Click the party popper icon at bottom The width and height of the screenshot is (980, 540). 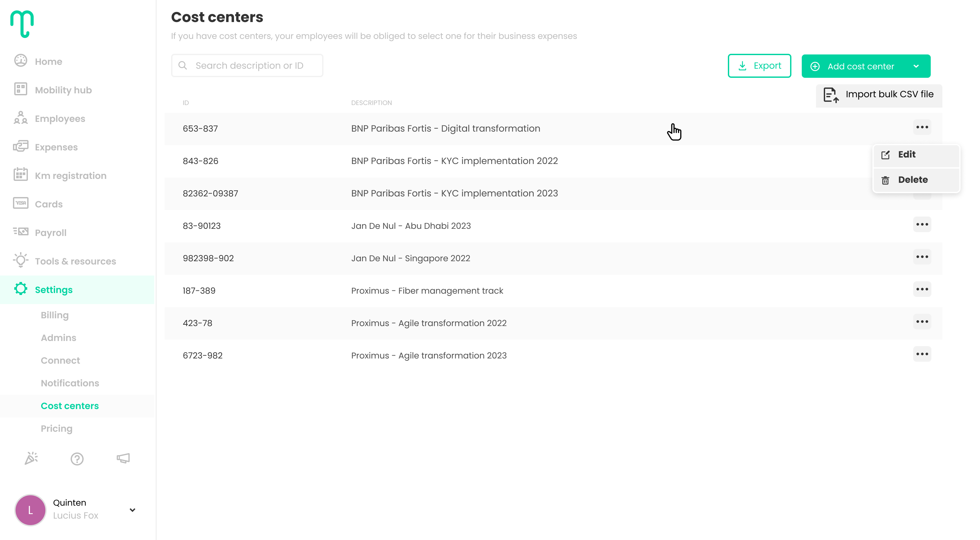pos(31,459)
